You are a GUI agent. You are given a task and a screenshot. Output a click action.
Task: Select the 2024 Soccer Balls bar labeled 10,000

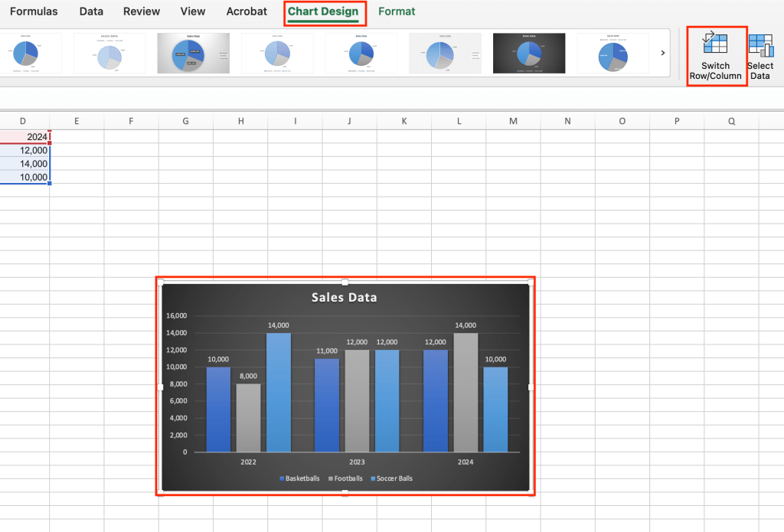(x=495, y=410)
